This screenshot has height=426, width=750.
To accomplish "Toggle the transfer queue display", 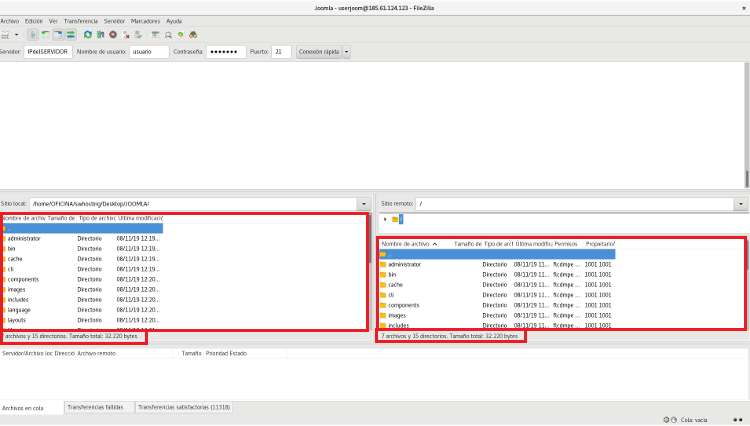I will coord(70,35).
